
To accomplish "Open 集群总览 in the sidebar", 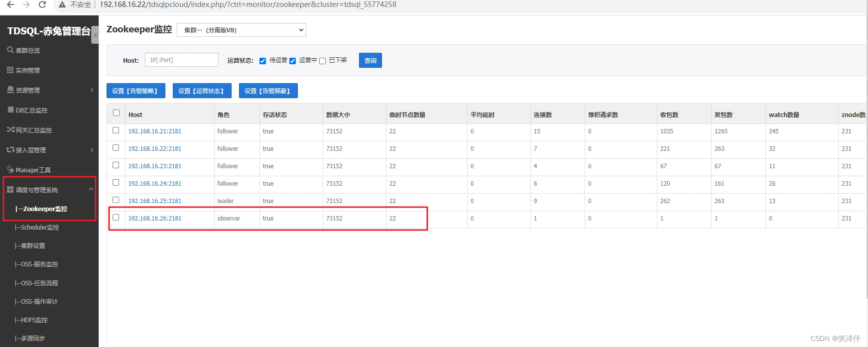I will coord(28,50).
